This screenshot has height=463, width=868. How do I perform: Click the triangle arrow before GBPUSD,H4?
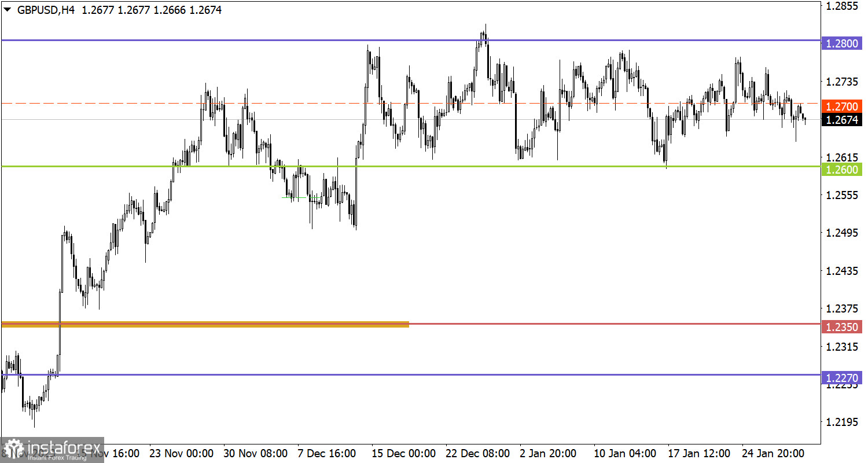[x=7, y=10]
